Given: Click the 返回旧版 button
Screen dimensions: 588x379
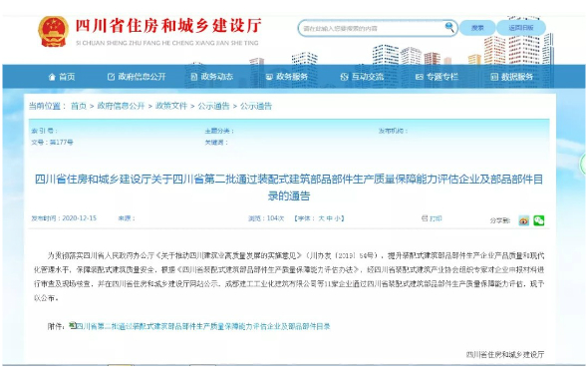Looking at the screenshot, I should tap(521, 28).
